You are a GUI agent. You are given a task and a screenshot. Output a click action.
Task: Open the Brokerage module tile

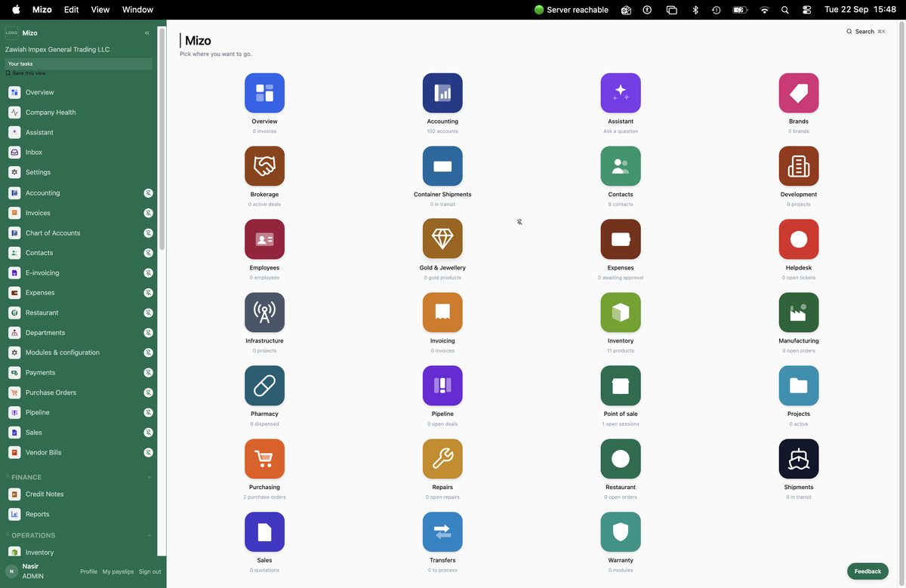click(264, 166)
